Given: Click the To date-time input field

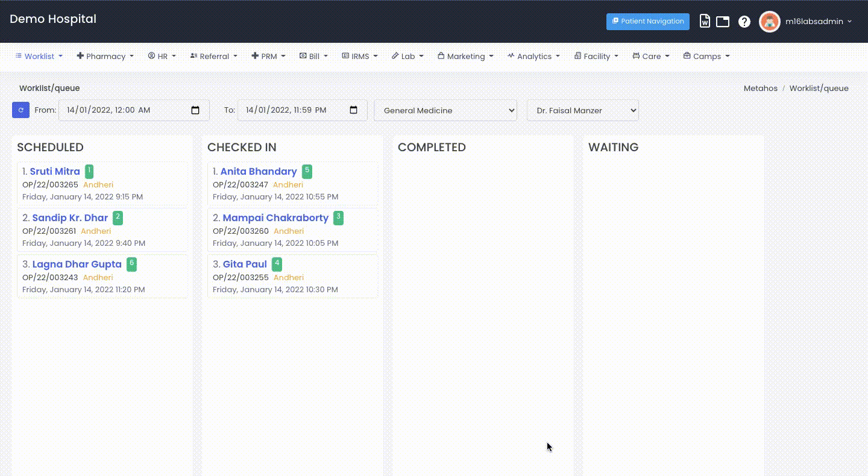Looking at the screenshot, I should 303,110.
